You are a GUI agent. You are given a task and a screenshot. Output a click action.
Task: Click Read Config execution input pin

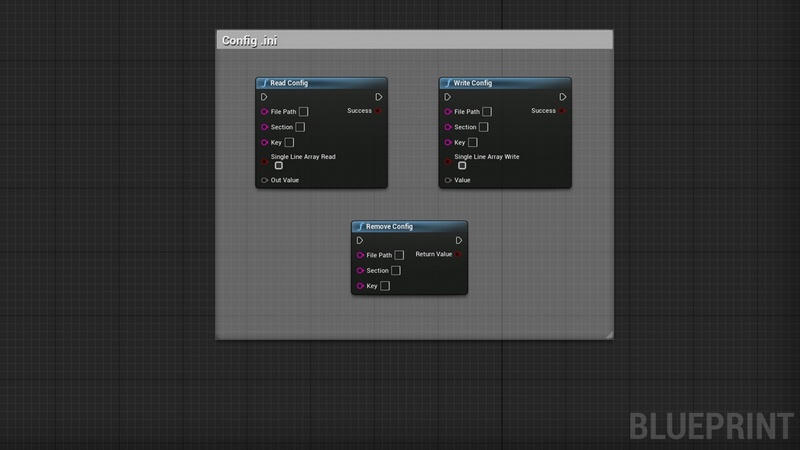[264, 97]
